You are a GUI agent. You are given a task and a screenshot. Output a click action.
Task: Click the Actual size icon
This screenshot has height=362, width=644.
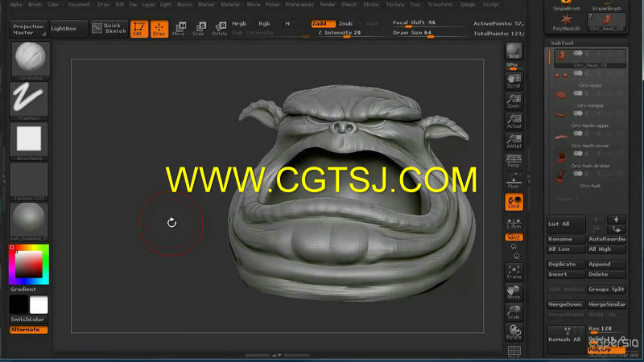(514, 121)
